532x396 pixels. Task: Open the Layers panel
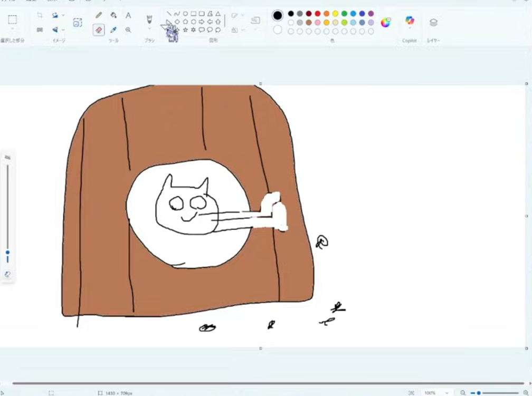pos(433,22)
